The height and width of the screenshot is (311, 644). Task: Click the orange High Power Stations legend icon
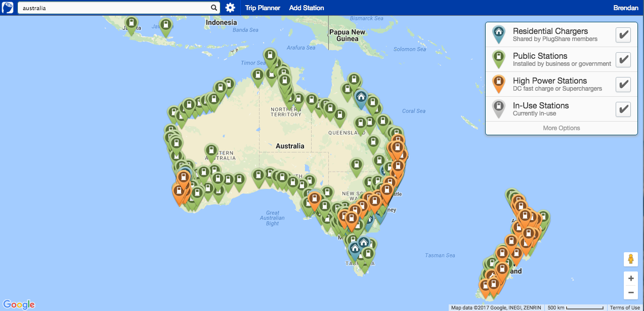click(499, 83)
